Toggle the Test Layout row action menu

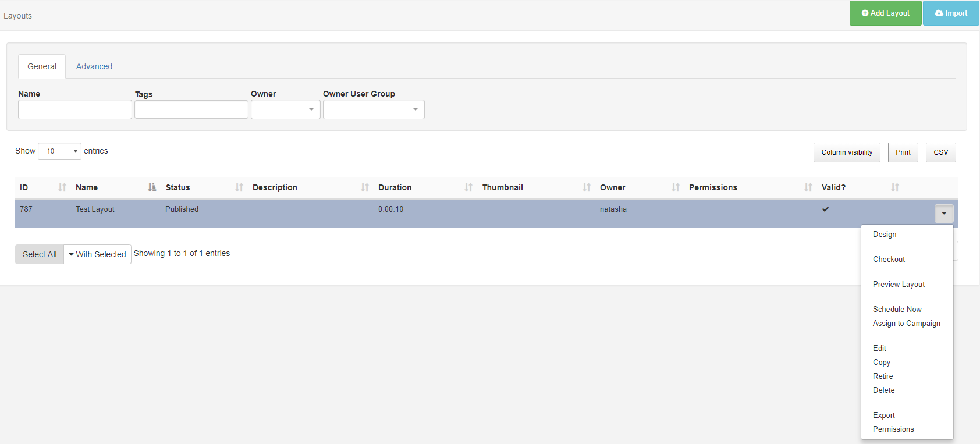pyautogui.click(x=943, y=214)
